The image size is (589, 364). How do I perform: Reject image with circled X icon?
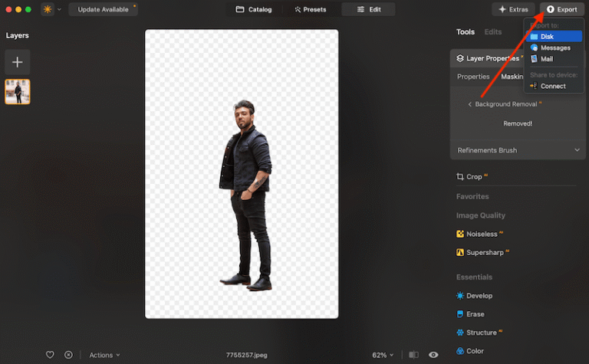[68, 355]
